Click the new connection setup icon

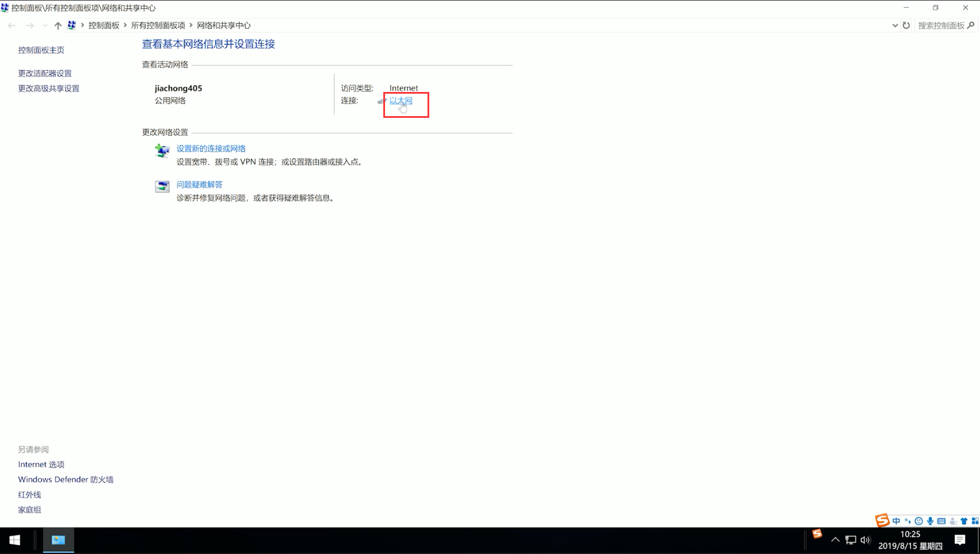[x=162, y=151]
